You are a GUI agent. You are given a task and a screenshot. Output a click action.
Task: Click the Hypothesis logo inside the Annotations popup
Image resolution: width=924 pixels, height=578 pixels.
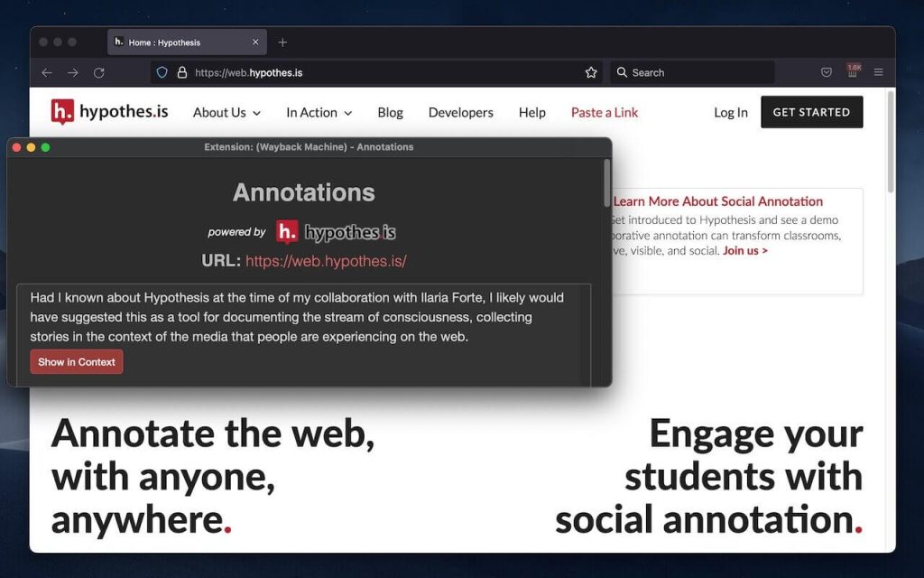point(336,231)
